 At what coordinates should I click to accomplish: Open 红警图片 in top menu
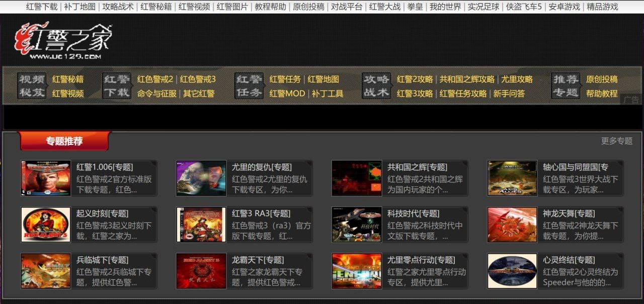tap(232, 7)
